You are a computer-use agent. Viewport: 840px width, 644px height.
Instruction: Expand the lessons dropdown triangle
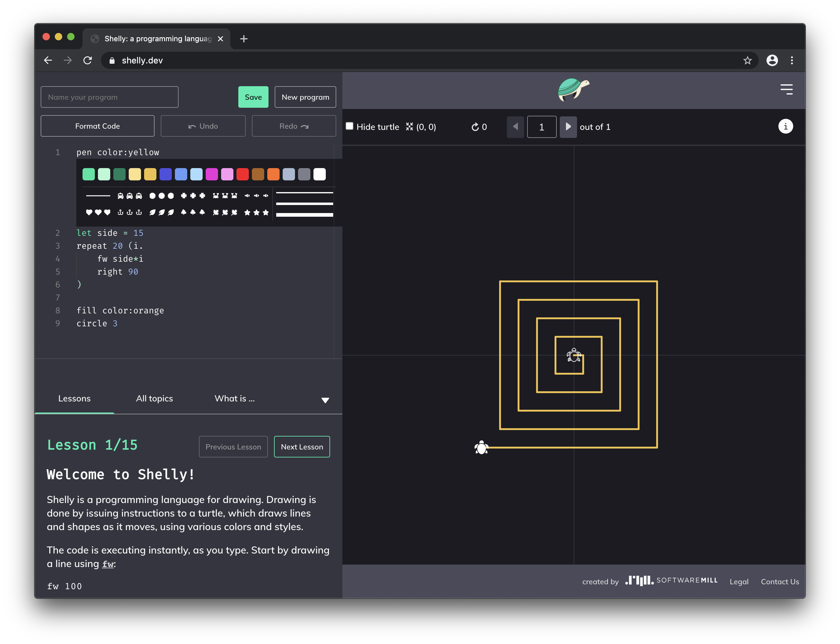point(325,400)
